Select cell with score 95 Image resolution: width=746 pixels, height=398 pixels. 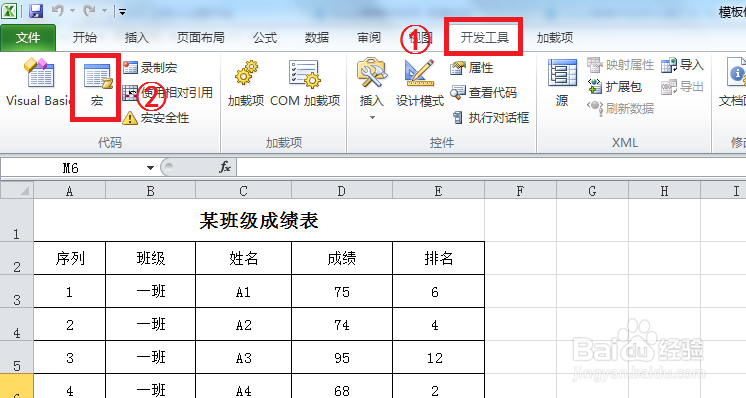[x=342, y=357]
